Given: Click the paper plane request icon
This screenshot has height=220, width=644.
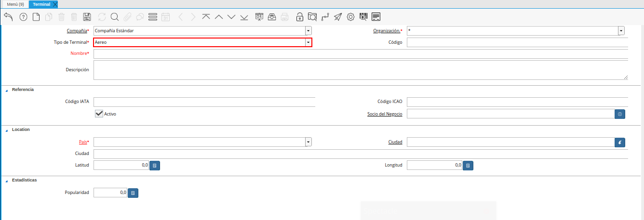Looking at the screenshot, I should pyautogui.click(x=338, y=17).
